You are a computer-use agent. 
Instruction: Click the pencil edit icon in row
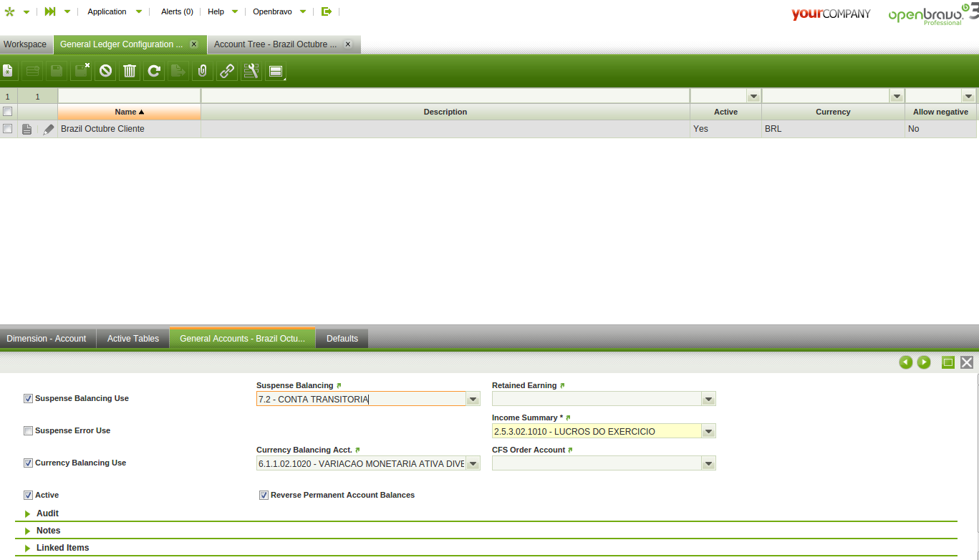coord(48,130)
